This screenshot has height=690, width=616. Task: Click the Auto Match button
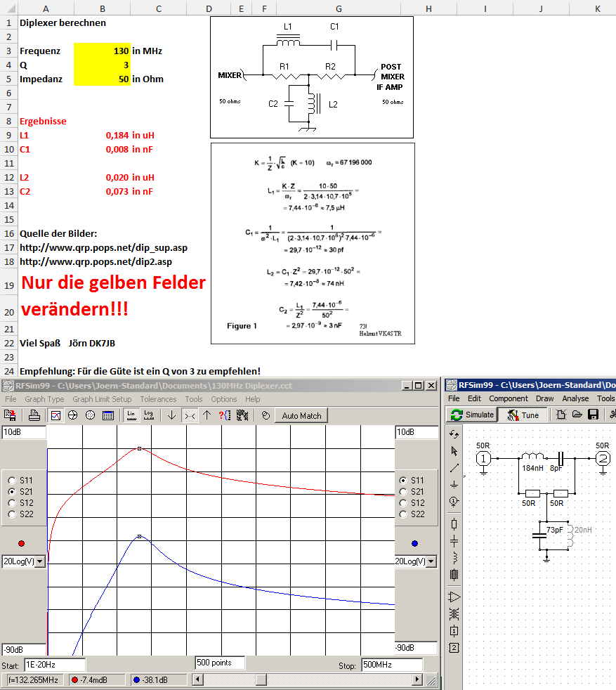tap(301, 415)
